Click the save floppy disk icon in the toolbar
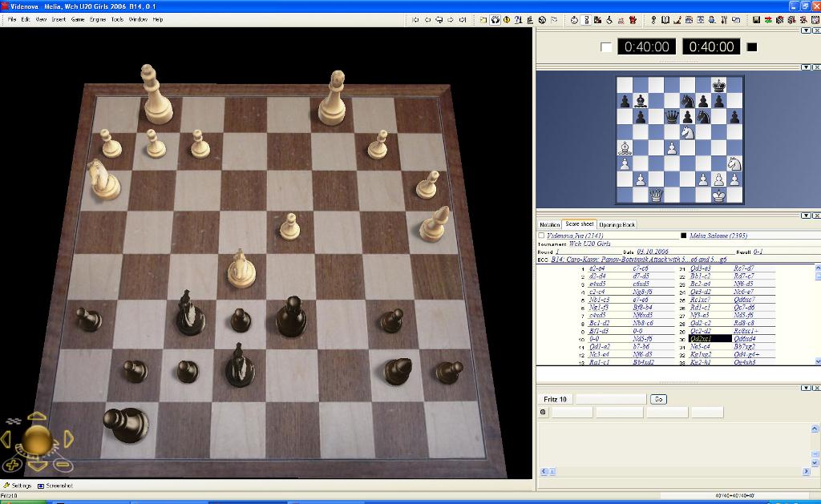This screenshot has width=821, height=504. [756, 19]
